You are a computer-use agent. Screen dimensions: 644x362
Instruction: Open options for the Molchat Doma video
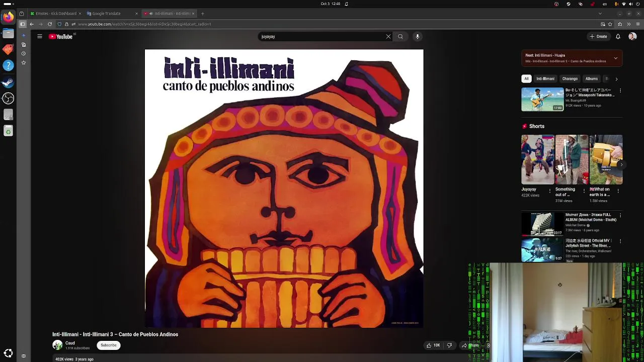point(620,215)
